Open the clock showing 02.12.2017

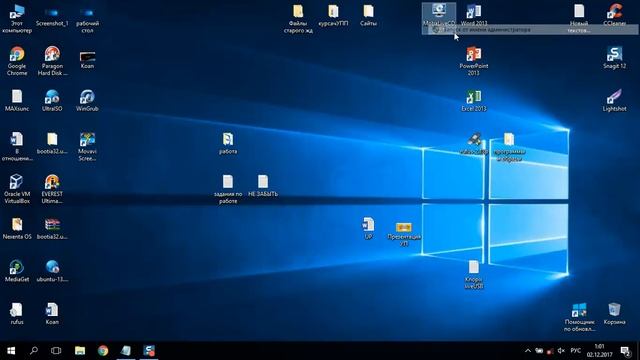[x=599, y=351]
